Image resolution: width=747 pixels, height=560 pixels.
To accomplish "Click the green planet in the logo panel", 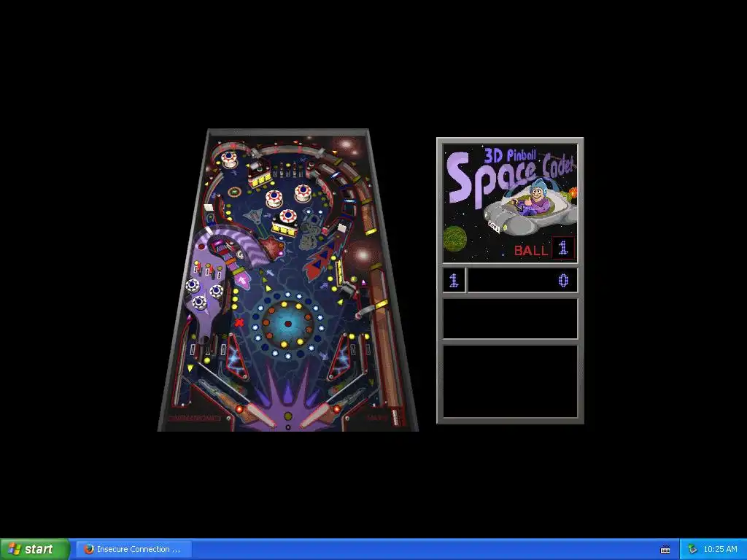I will [x=455, y=238].
